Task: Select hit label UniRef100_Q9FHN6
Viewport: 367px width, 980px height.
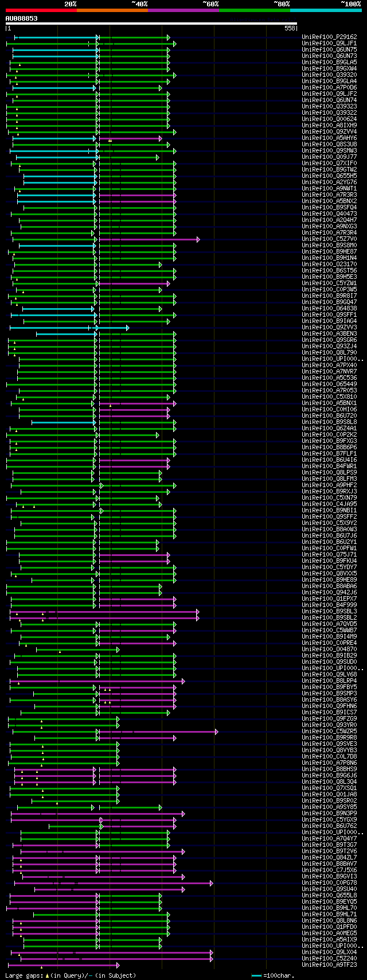Action: (x=329, y=706)
